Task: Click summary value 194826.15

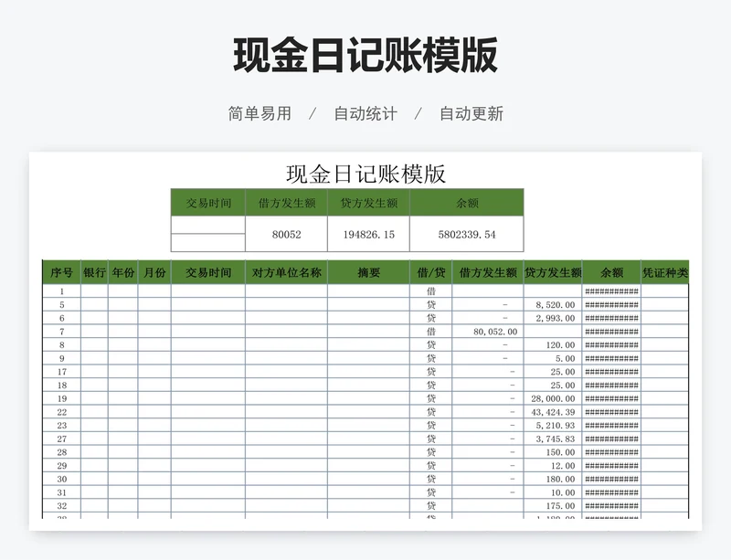Action: [369, 234]
